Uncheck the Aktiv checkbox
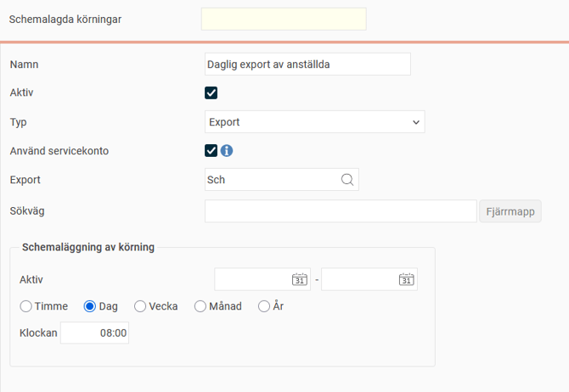Image resolution: width=569 pixels, height=392 pixels. click(211, 93)
